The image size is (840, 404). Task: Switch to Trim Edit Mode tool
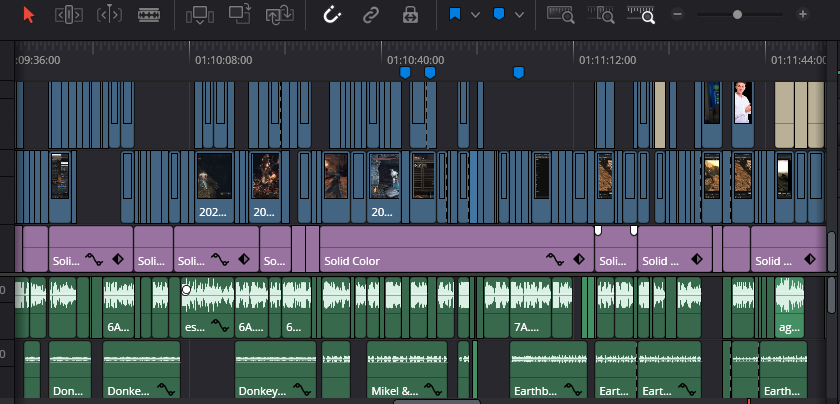click(69, 15)
